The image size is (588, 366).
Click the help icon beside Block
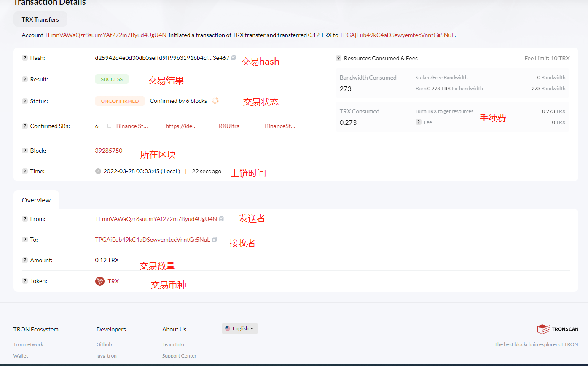click(25, 151)
